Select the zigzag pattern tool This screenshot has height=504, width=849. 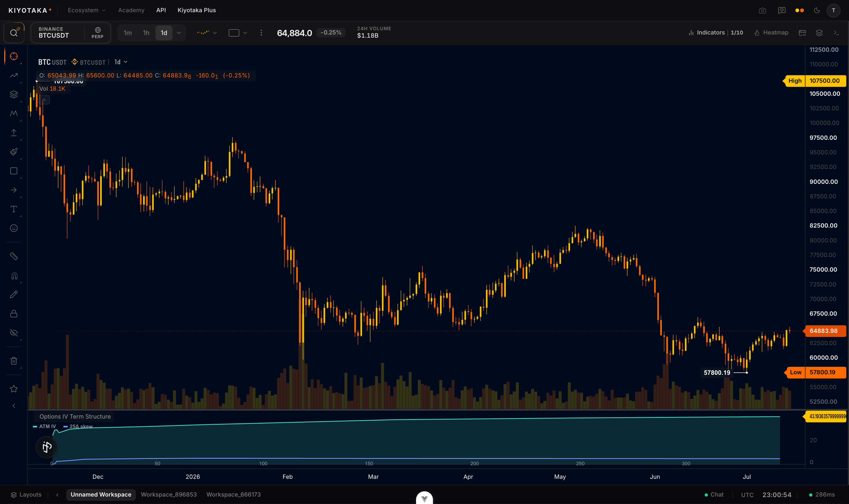pyautogui.click(x=14, y=114)
